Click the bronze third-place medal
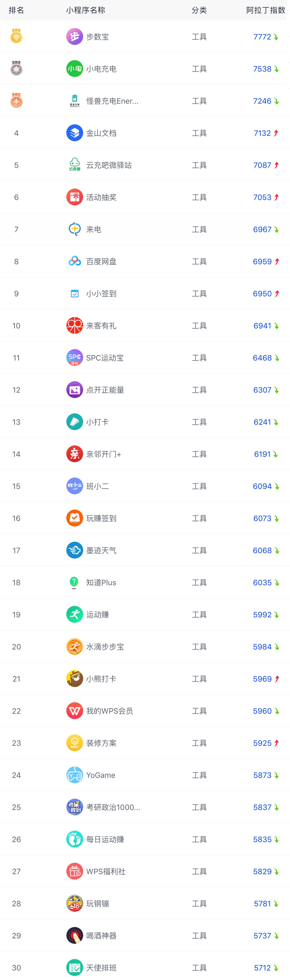The width and height of the screenshot is (290, 980). [16, 100]
